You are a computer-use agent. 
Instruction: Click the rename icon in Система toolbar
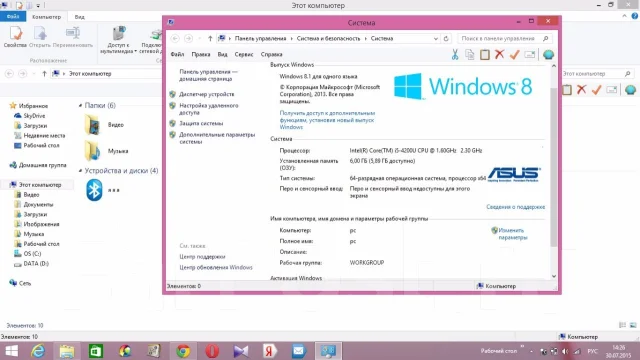[x=529, y=54]
